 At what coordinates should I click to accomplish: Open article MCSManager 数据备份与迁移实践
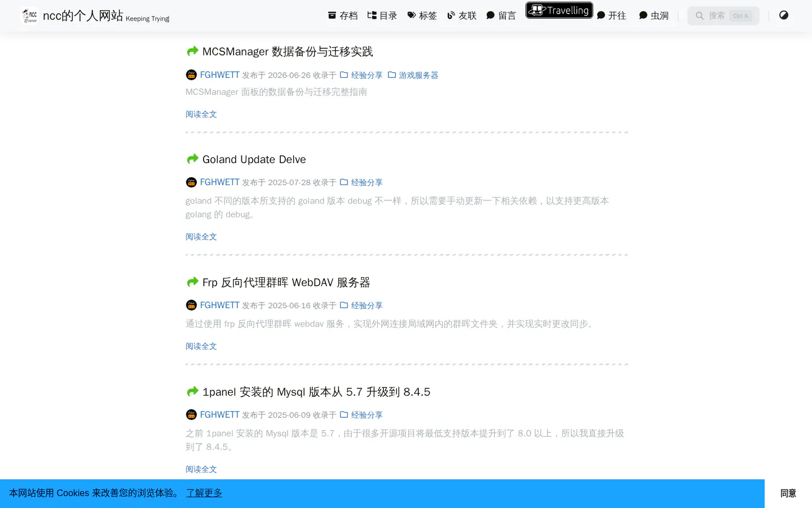point(288,51)
